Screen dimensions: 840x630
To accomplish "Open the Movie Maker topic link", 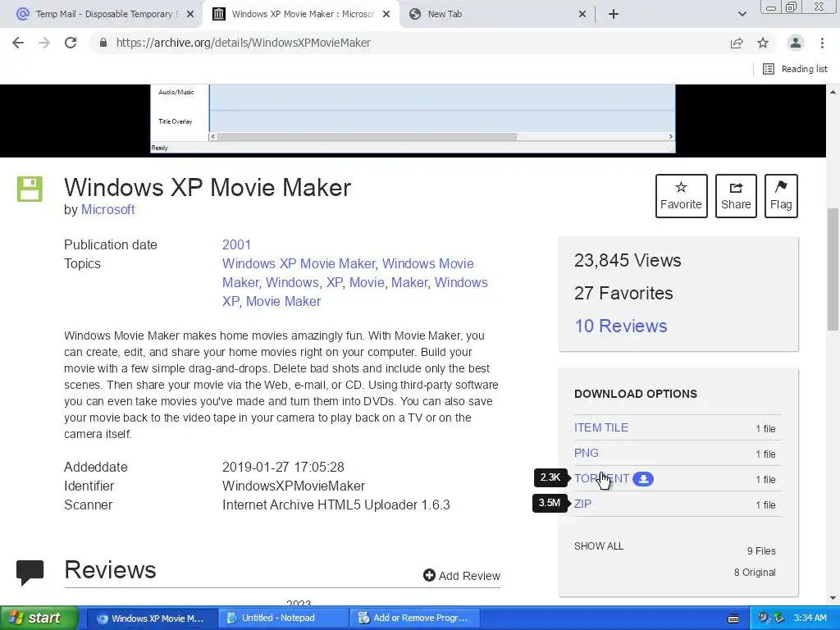I will point(283,301).
